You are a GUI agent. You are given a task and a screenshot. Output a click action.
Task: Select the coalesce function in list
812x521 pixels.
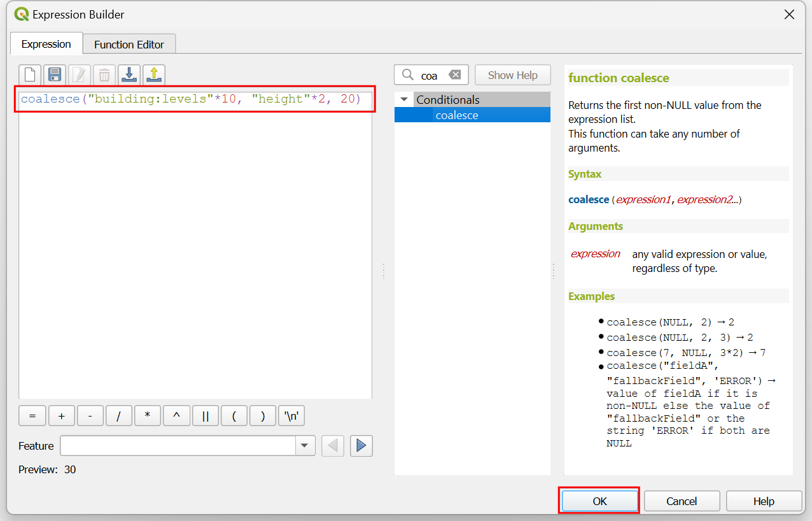(x=457, y=115)
